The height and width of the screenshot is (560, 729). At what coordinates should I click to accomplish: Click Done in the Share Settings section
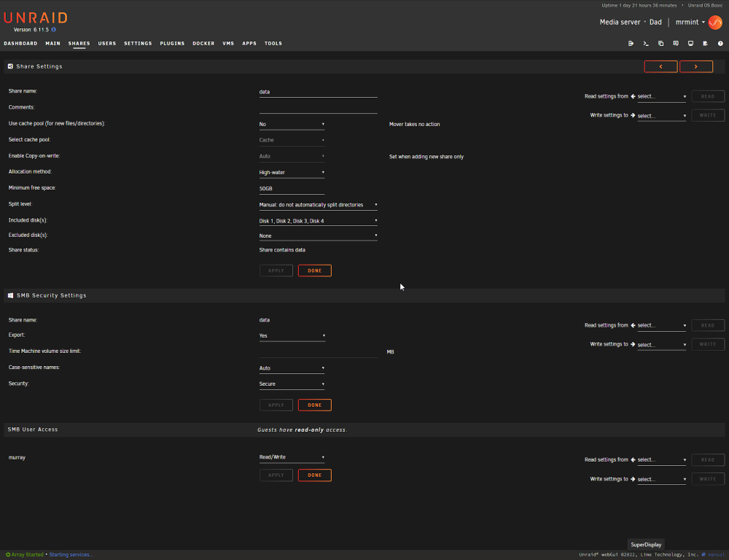[315, 271]
